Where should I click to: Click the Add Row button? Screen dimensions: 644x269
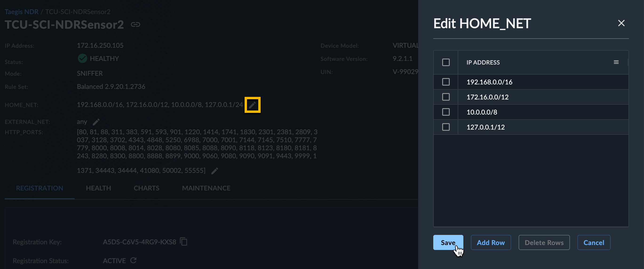tap(491, 242)
